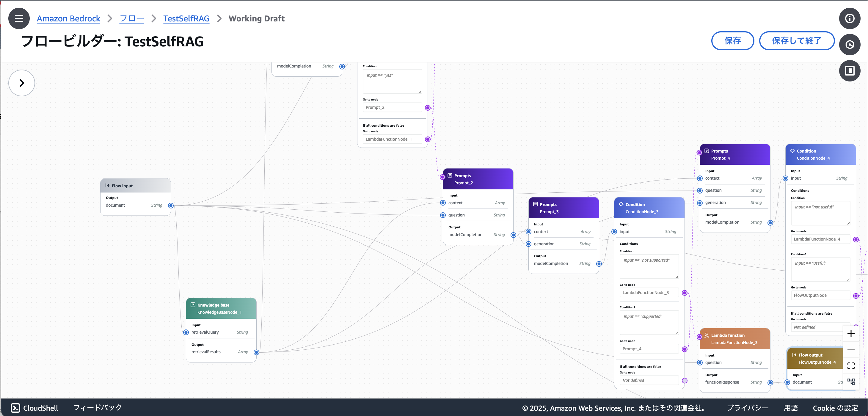This screenshot has width=868, height=416.
Task: Click the Flow output arrow icon
Action: click(x=794, y=355)
